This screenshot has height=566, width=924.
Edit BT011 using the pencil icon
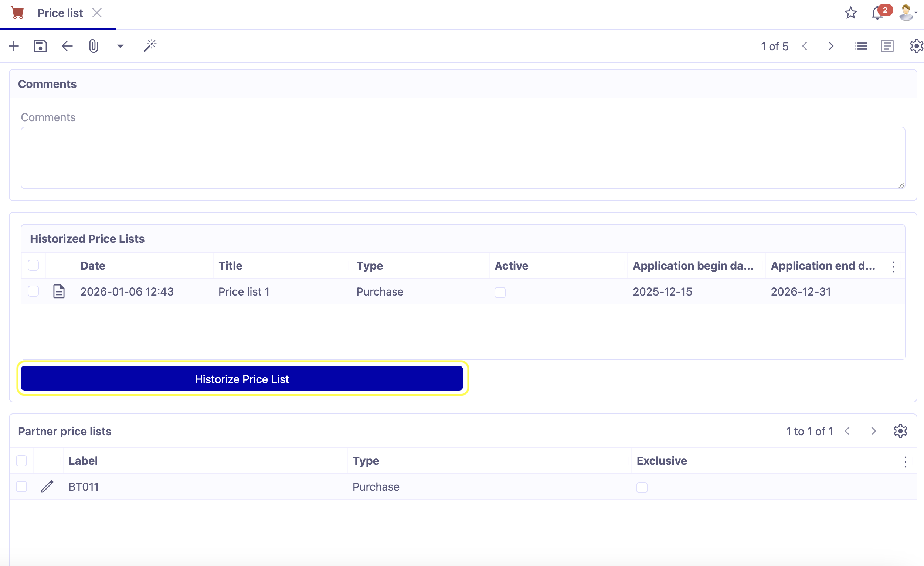[x=47, y=487]
